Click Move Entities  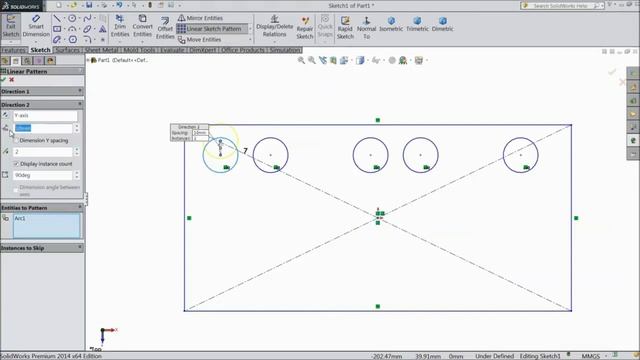click(200, 40)
